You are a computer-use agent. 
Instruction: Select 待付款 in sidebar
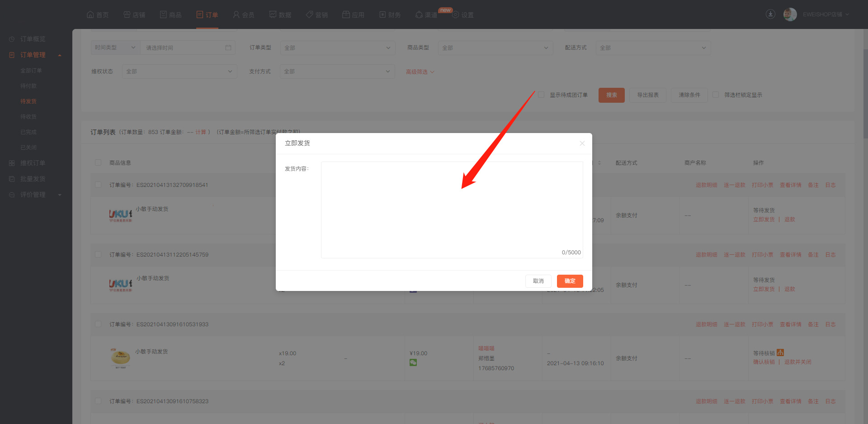(28, 86)
